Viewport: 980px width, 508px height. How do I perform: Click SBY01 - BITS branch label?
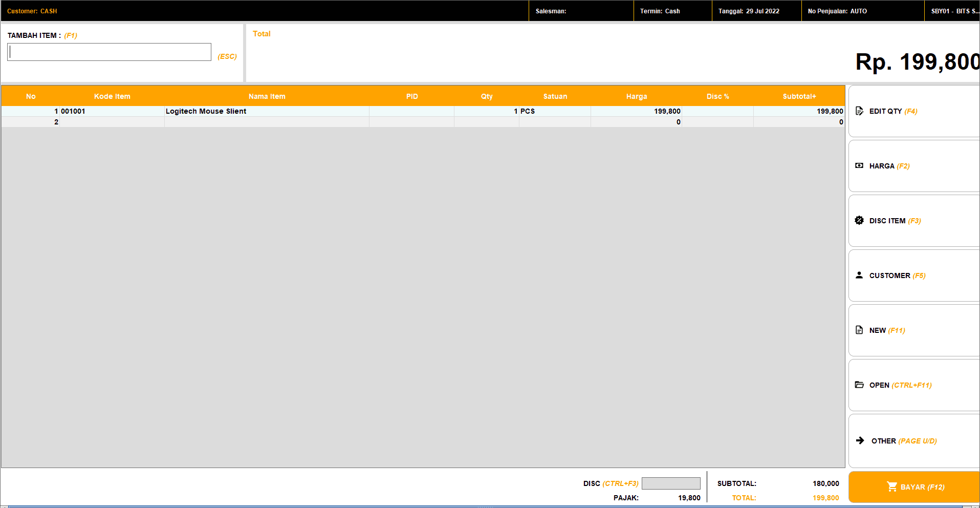952,11
